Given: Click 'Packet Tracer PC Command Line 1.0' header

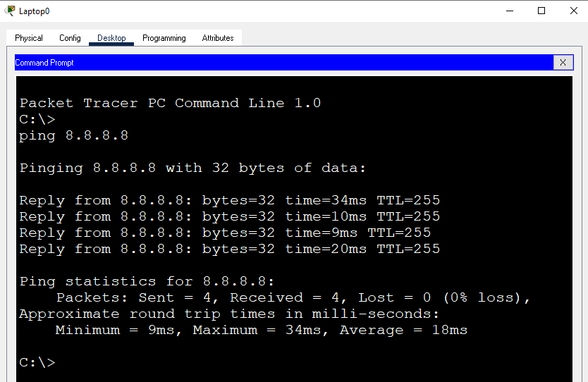Looking at the screenshot, I should [x=170, y=103].
